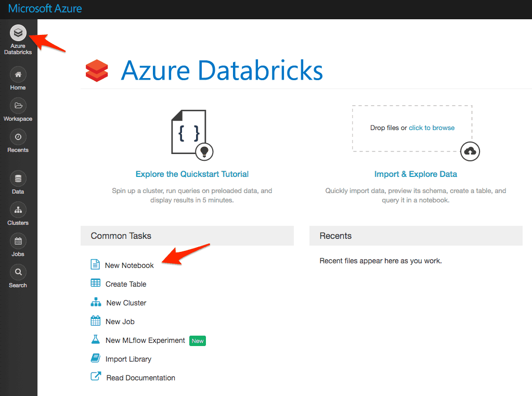Click the Import Library book icon
The height and width of the screenshot is (396, 532).
(95, 359)
